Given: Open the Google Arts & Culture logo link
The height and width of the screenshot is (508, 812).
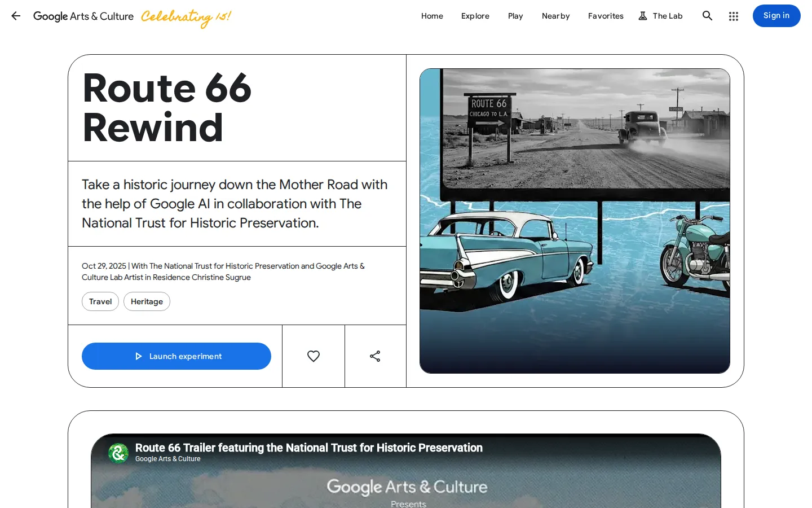Looking at the screenshot, I should coord(83,16).
